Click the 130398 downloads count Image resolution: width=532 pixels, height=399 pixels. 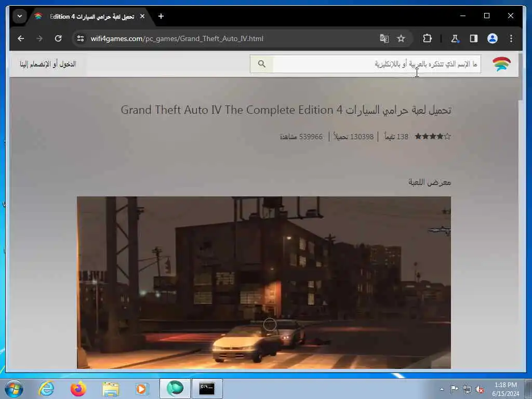point(353,137)
